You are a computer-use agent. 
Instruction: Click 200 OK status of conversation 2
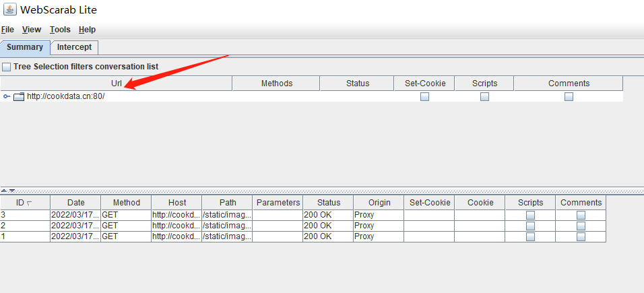pyautogui.click(x=328, y=226)
